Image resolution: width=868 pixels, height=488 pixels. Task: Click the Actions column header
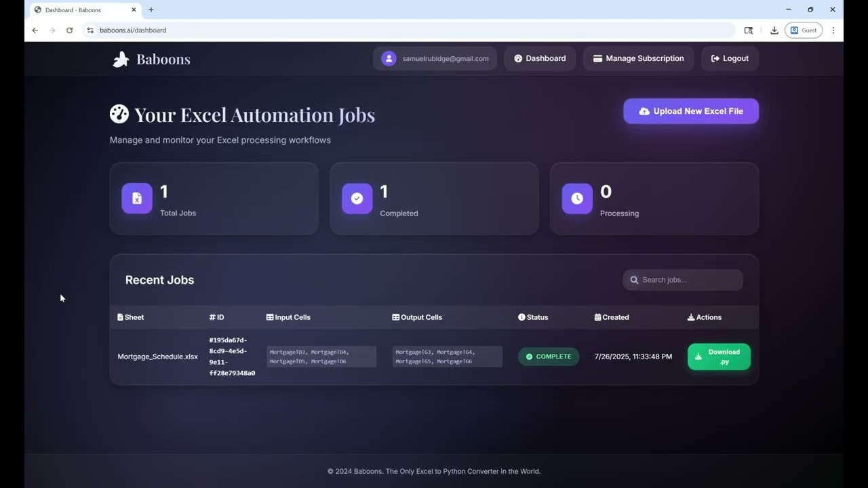(x=705, y=317)
